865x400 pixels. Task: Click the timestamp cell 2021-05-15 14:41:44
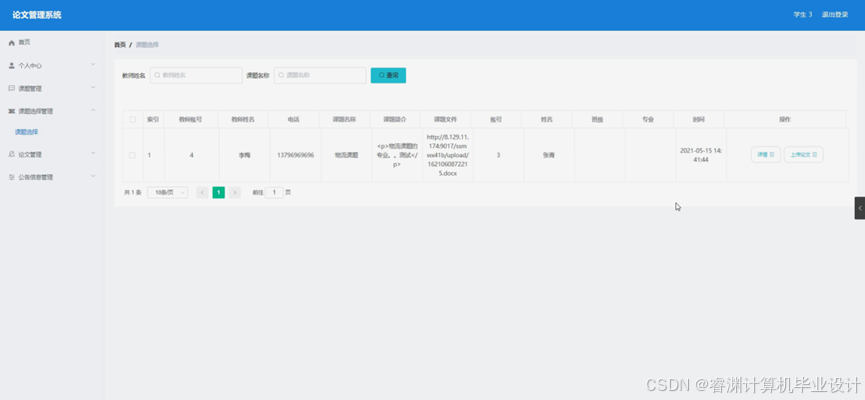point(701,155)
